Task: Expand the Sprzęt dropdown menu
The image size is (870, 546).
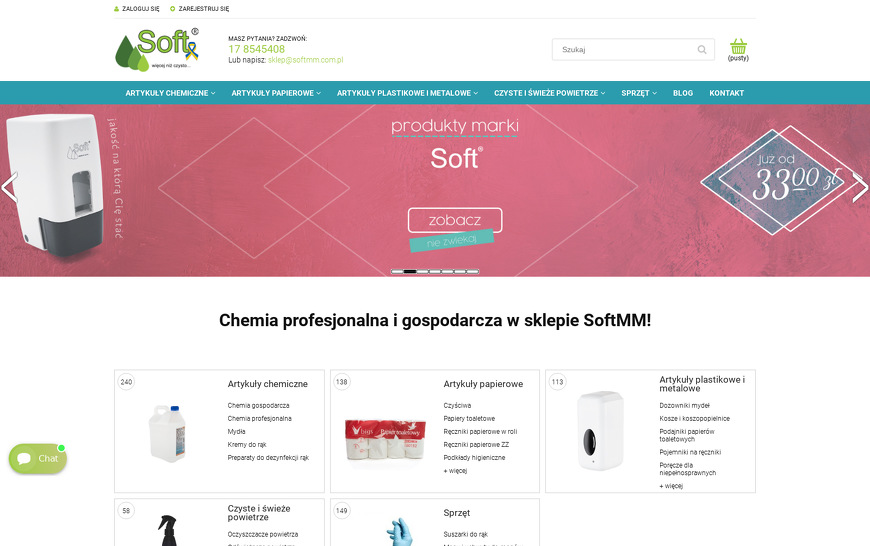Action: click(639, 93)
